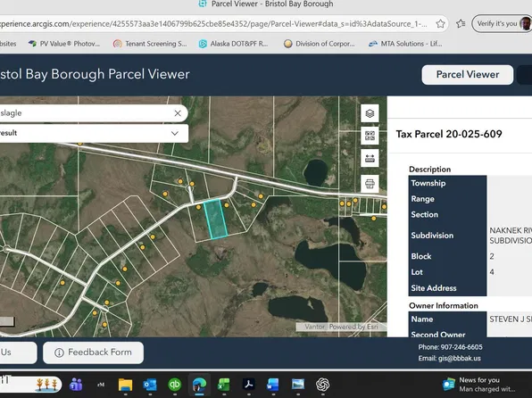532x398 pixels.
Task: Open browser favorites list icon
Action: pos(461,24)
